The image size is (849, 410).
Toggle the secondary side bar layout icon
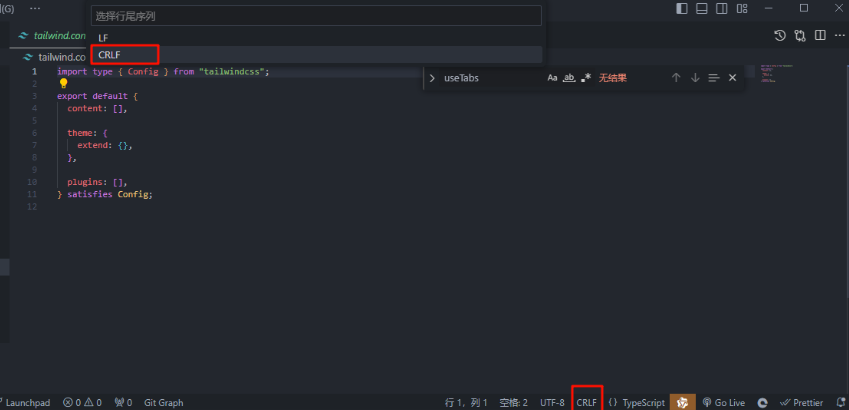point(722,8)
